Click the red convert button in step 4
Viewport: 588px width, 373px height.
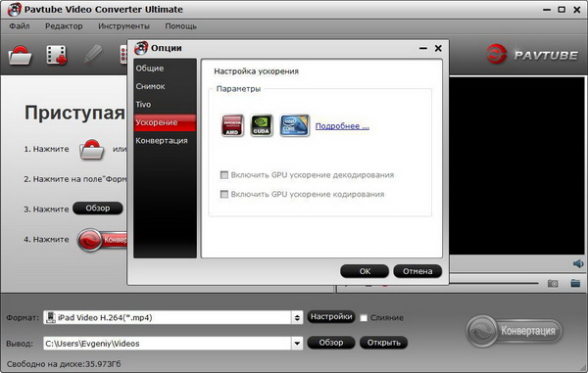click(103, 240)
